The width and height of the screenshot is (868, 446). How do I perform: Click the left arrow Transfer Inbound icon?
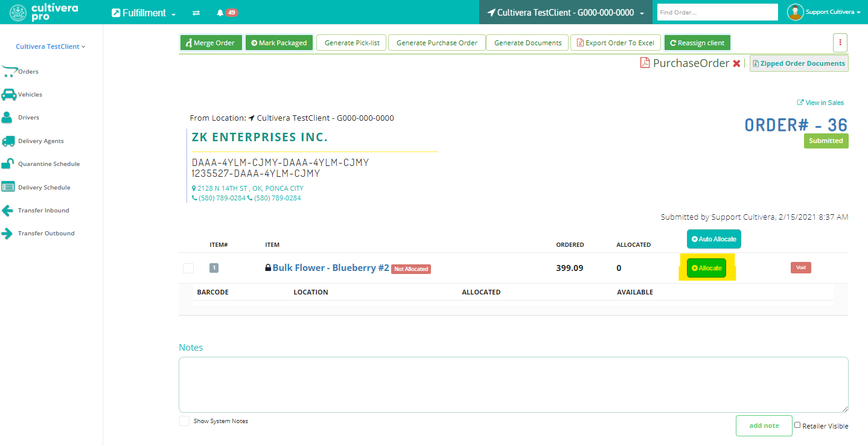pyautogui.click(x=8, y=210)
